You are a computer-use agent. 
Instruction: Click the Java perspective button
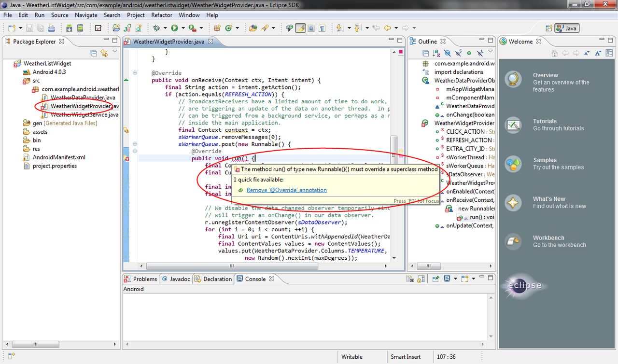tap(567, 28)
